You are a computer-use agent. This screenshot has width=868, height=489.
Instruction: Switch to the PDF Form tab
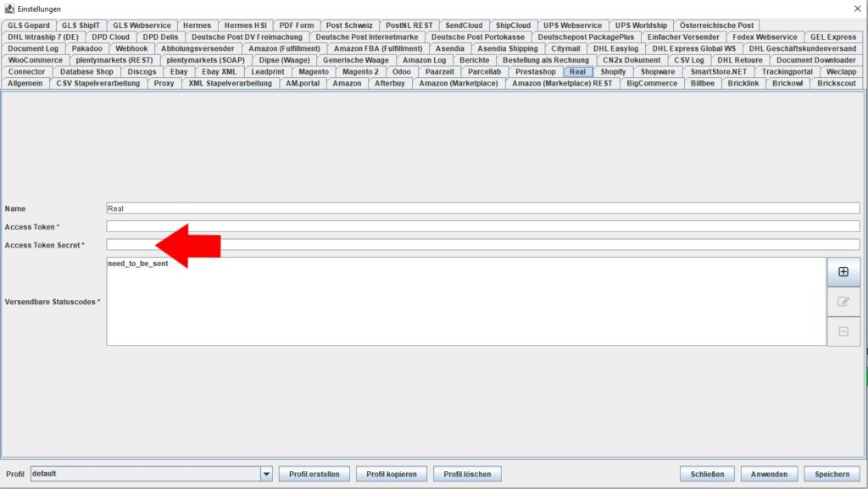[296, 25]
